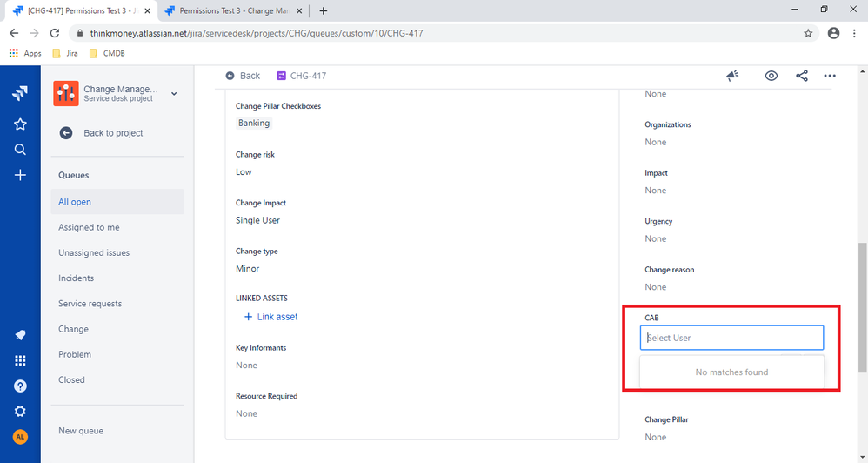868x463 pixels.
Task: Open the Apps bookmarks shortcut
Action: click(x=25, y=53)
